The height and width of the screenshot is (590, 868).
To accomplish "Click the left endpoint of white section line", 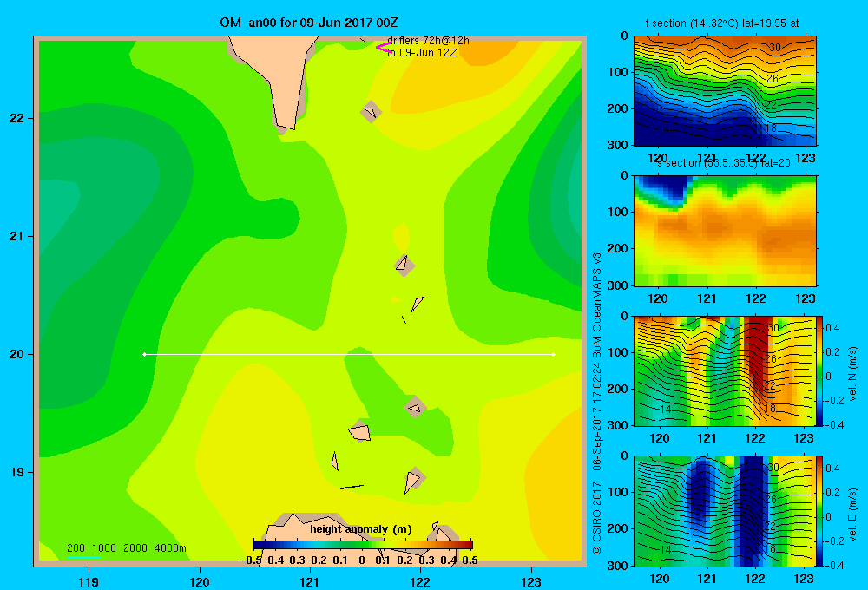I will 144,354.
